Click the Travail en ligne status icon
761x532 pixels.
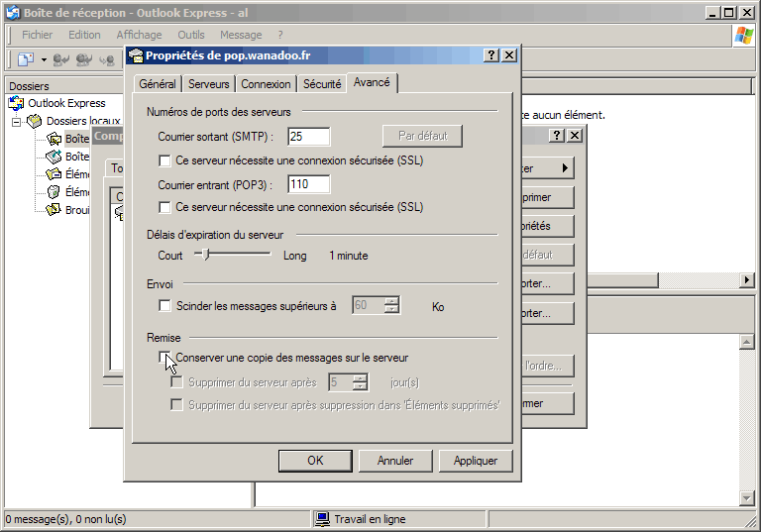pos(322,519)
